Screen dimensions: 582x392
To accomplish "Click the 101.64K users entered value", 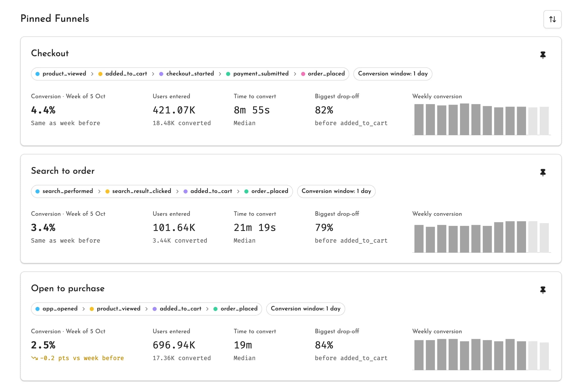I will click(174, 228).
